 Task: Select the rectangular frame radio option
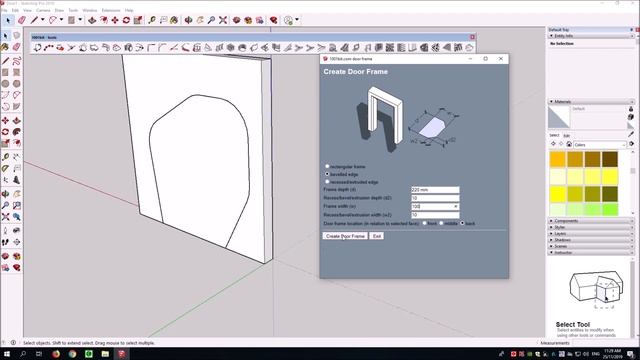(327, 167)
